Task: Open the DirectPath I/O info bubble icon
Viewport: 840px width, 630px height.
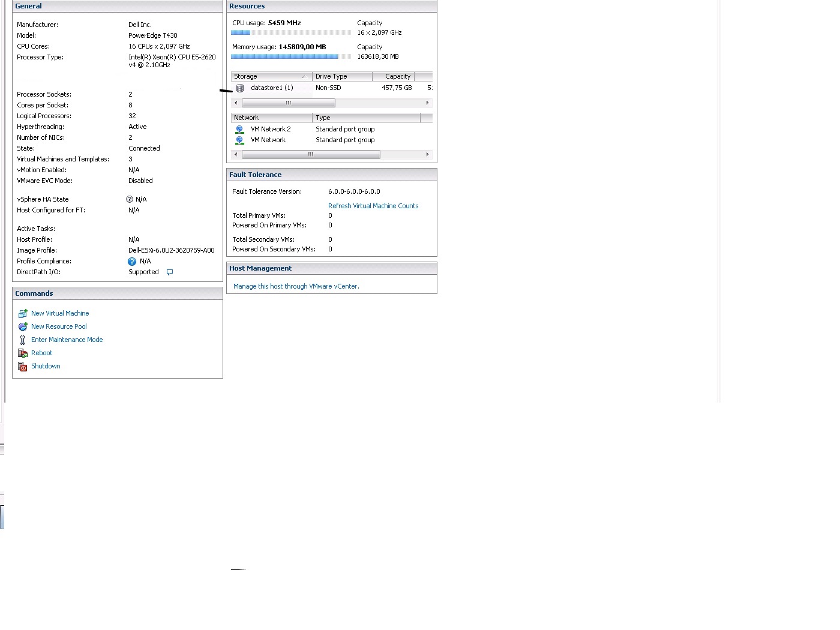Action: click(170, 272)
